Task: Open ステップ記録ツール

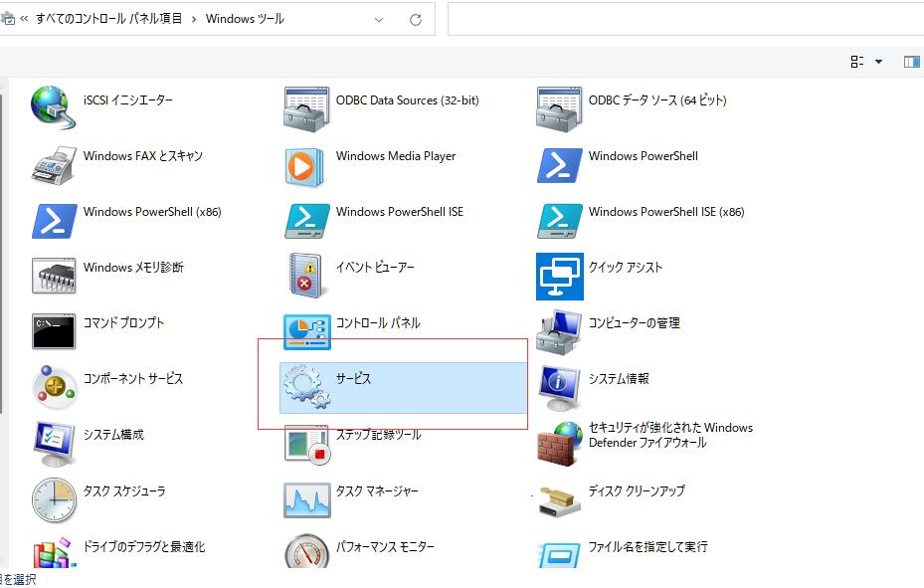Action: [380, 434]
